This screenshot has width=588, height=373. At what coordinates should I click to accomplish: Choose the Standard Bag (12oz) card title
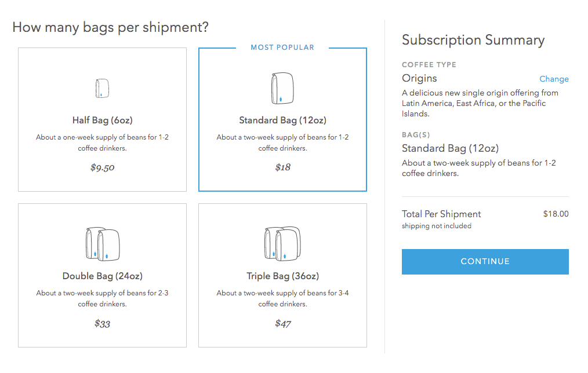283,120
